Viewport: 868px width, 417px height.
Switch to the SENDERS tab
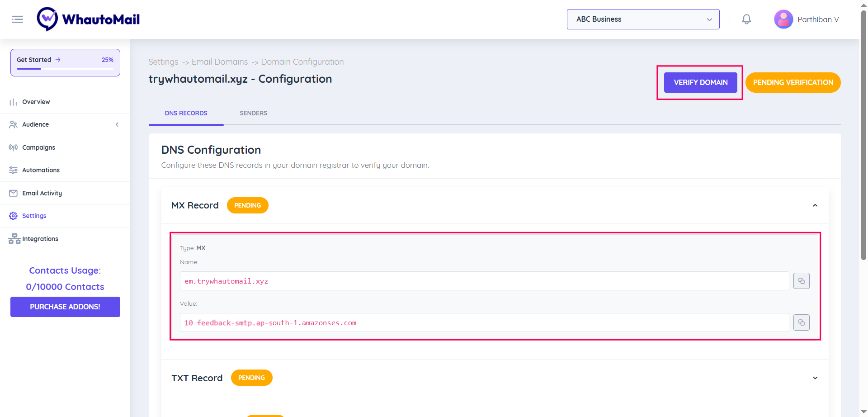point(253,113)
